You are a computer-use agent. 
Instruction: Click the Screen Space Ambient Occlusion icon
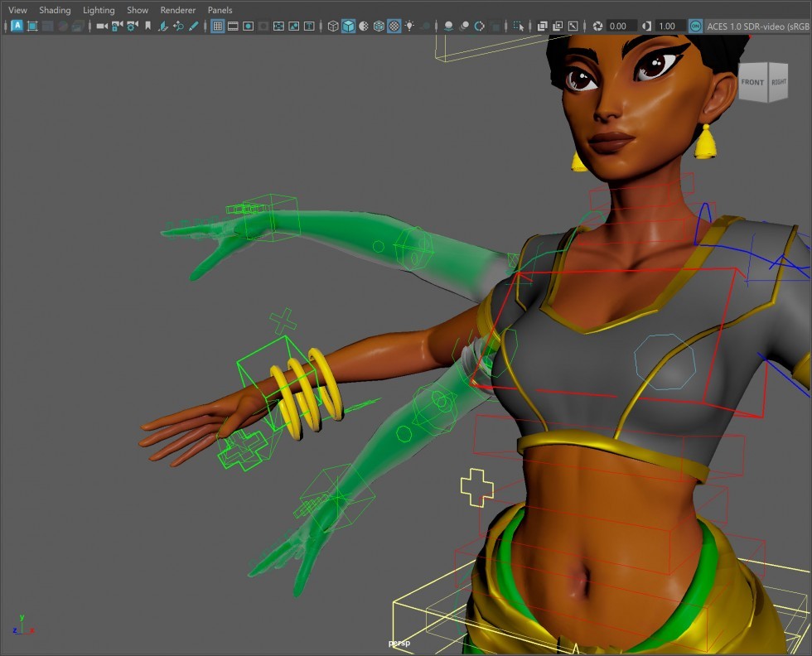[449, 26]
